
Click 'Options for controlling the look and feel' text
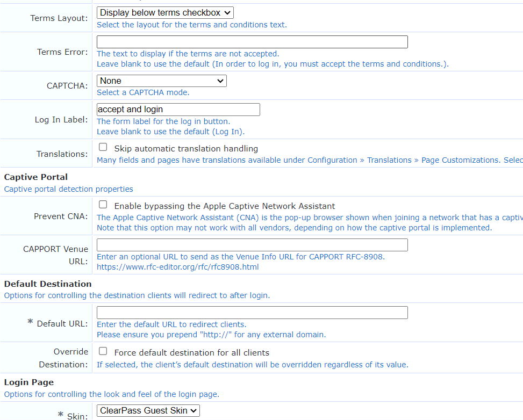point(112,394)
